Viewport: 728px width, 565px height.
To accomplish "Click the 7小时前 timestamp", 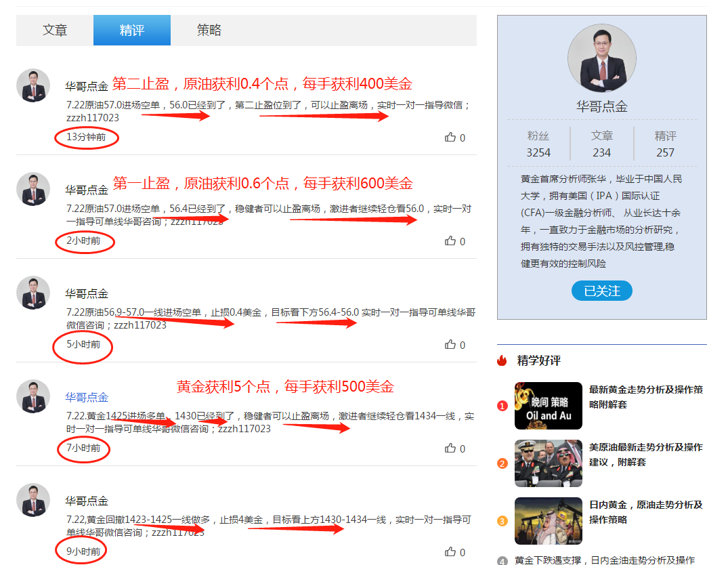I will pos(83,448).
